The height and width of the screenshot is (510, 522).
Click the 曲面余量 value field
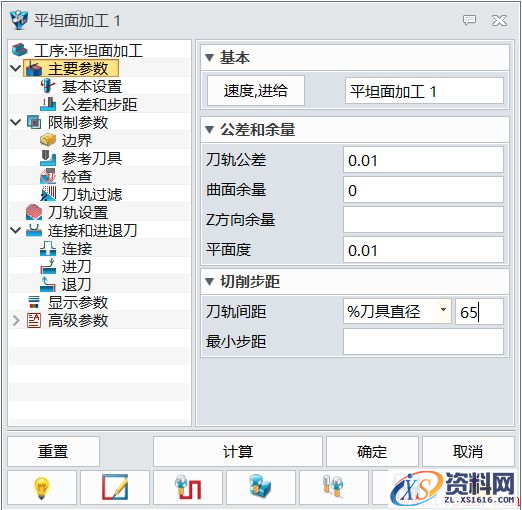pos(423,190)
